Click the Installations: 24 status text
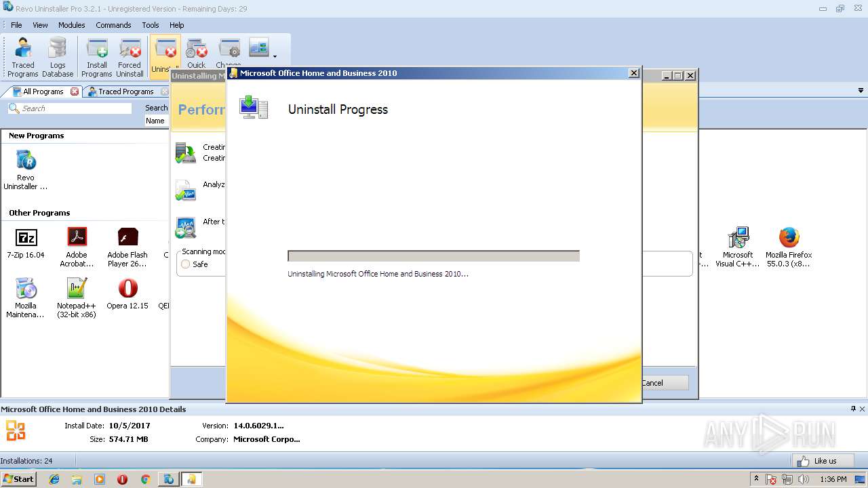This screenshot has width=868, height=488. [26, 461]
